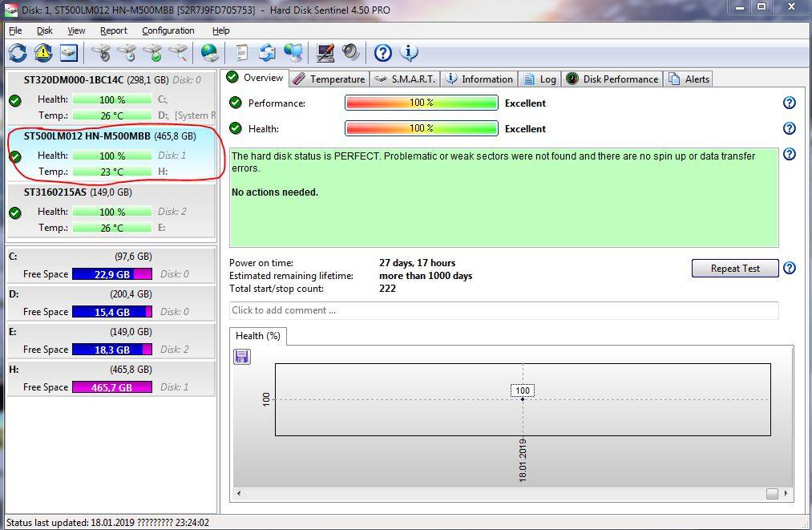Screen dimensions: 812x530
Task: Switch to the Information tab
Action: click(479, 79)
